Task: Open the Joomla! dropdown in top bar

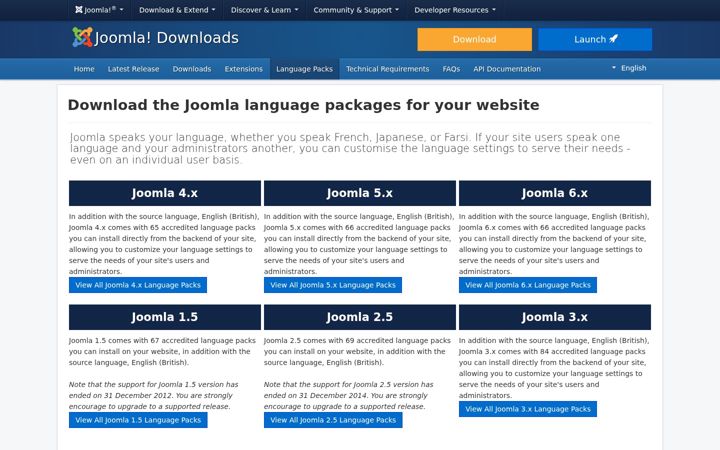Action: (x=99, y=10)
